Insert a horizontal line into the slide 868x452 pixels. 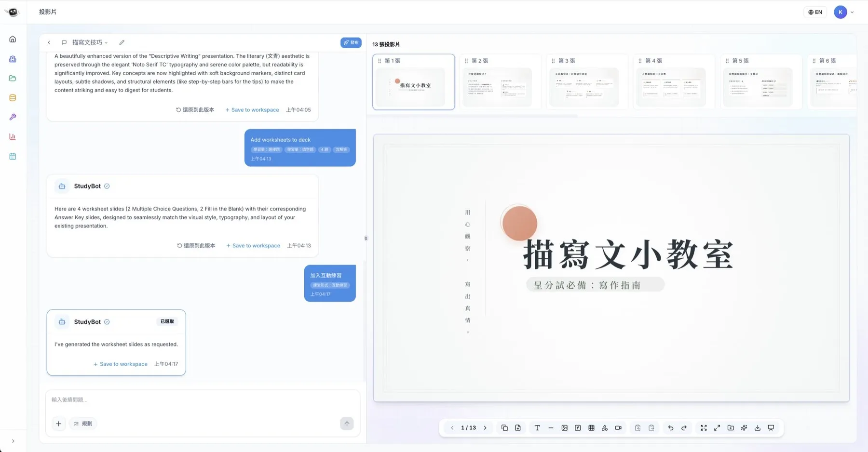[551, 428]
